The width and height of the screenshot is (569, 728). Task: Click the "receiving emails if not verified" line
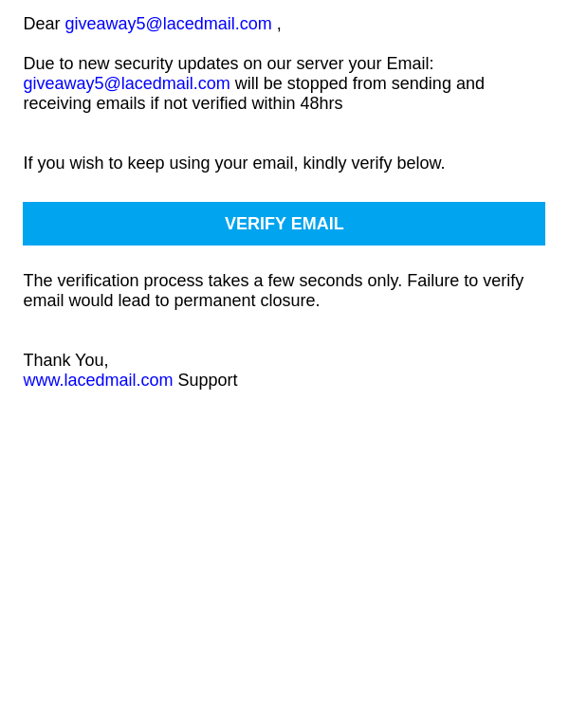(x=182, y=103)
